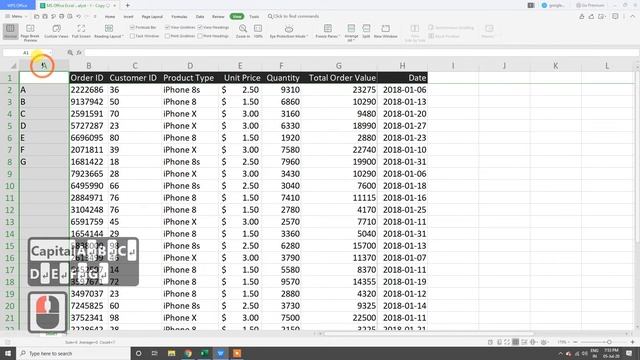Switch to the WPS Office home tab
The width and height of the screenshot is (640, 360).
[x=17, y=5]
